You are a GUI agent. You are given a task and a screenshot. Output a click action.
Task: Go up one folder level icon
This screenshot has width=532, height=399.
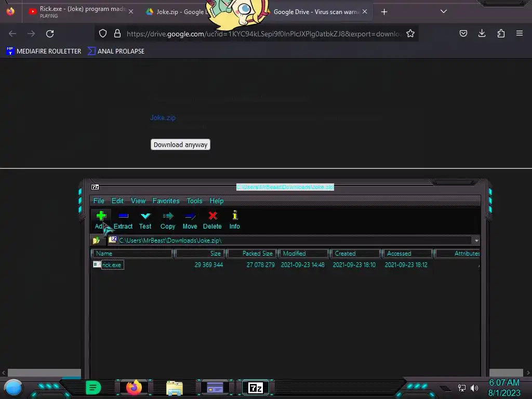pos(96,241)
